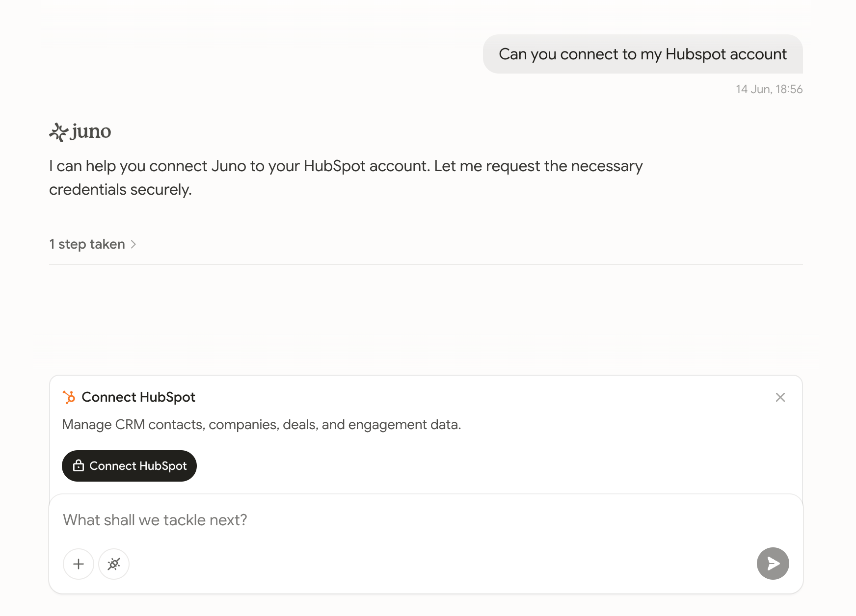Focus the "What shall we tackle next?" field

pyautogui.click(x=426, y=520)
